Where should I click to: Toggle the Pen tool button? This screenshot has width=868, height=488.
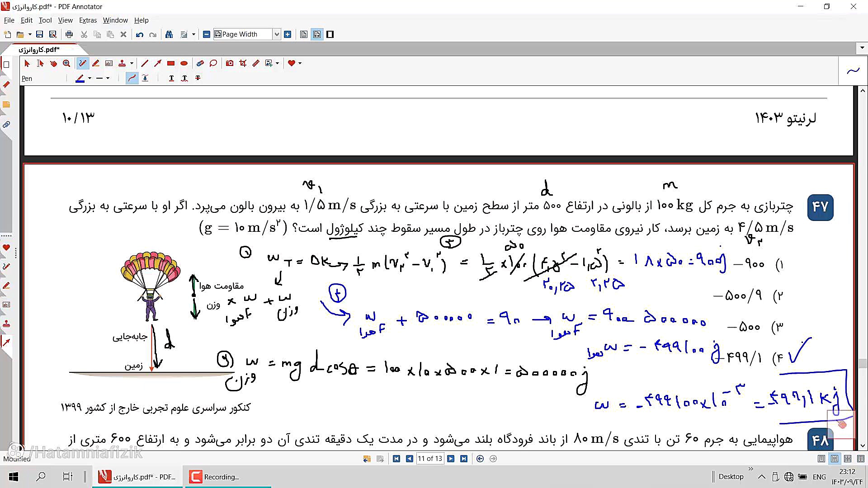82,63
